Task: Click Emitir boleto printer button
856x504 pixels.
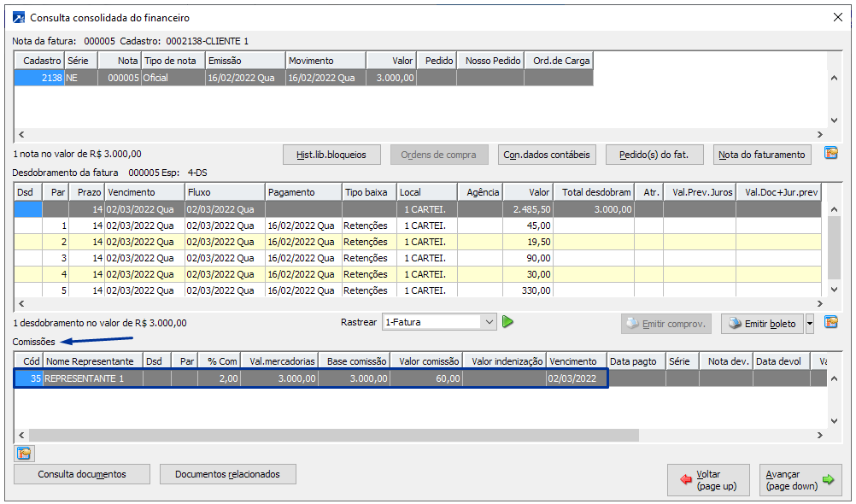Action: click(760, 324)
